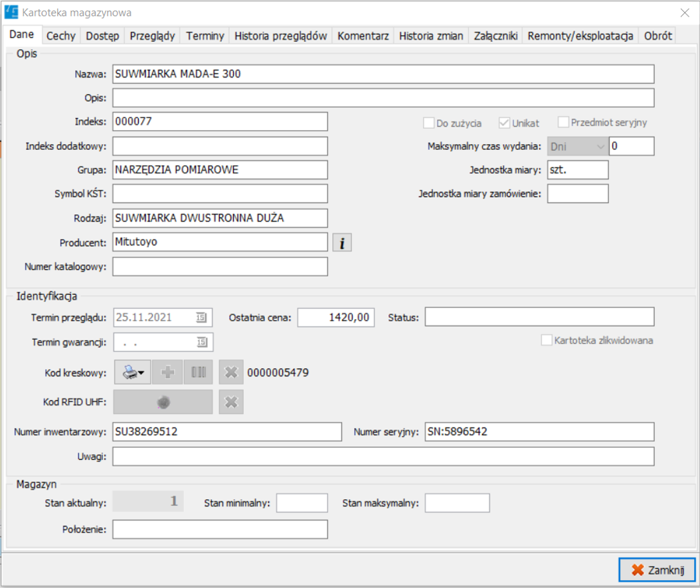This screenshot has width=700, height=588.
Task: Click into the 'Numer inwentarzowy' field
Action: click(226, 432)
